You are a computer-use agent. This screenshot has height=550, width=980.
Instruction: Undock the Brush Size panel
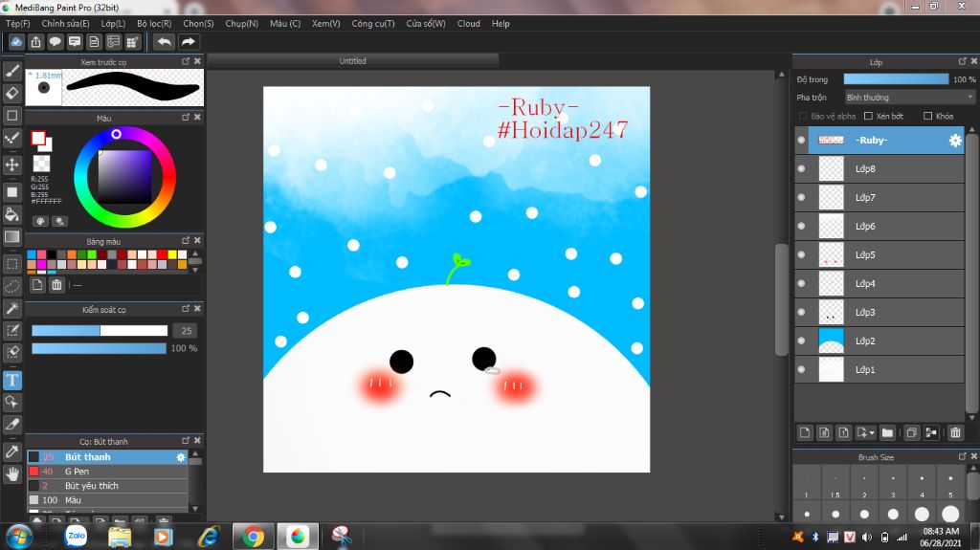click(x=963, y=457)
